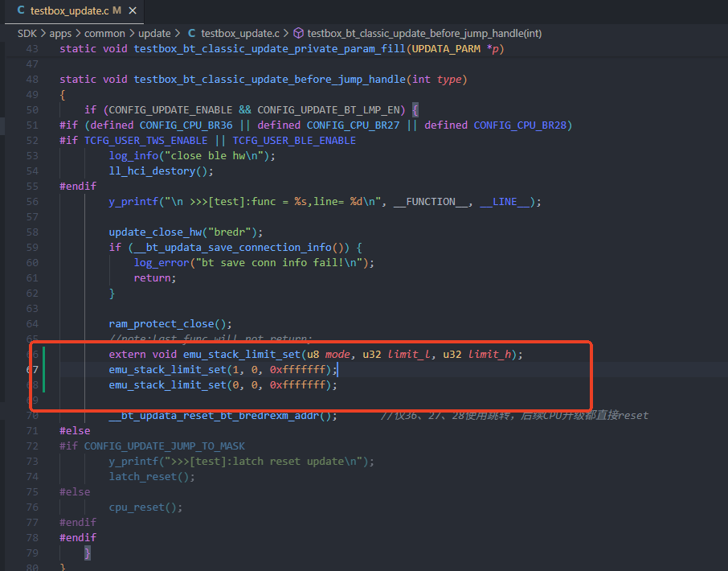Click the function symbol icon in the breadcrumb
The height and width of the screenshot is (571, 728).
[x=299, y=34]
